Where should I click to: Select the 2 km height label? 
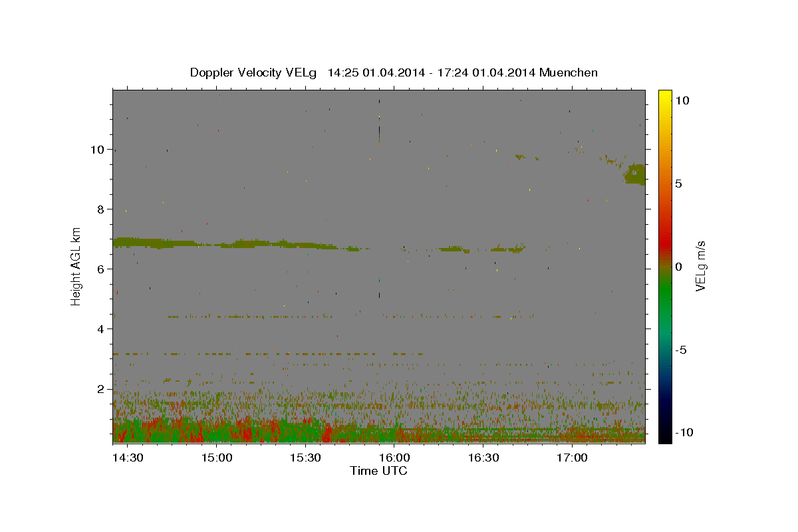pyautogui.click(x=101, y=389)
